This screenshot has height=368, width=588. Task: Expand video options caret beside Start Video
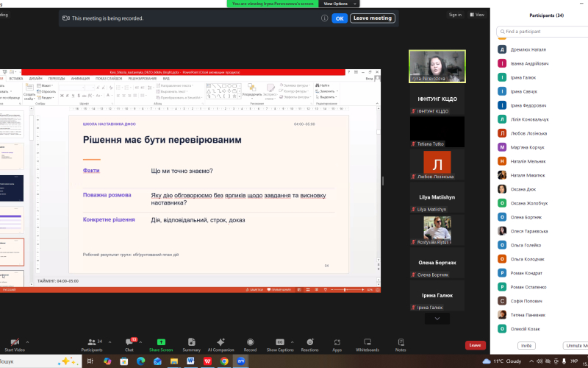[27, 342]
